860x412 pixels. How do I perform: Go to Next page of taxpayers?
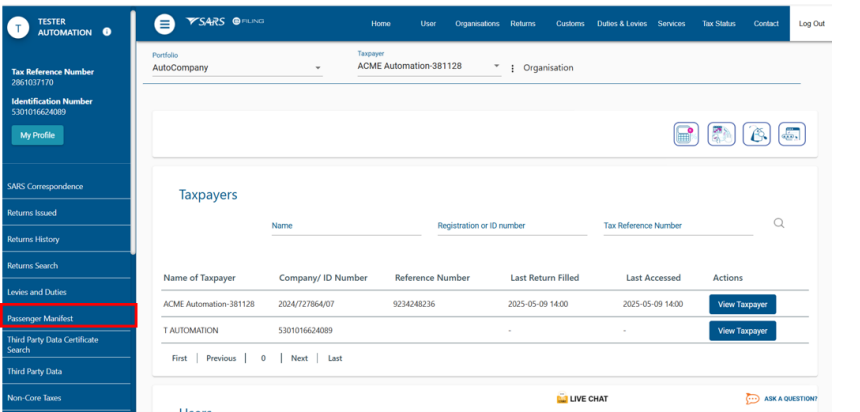(x=299, y=358)
